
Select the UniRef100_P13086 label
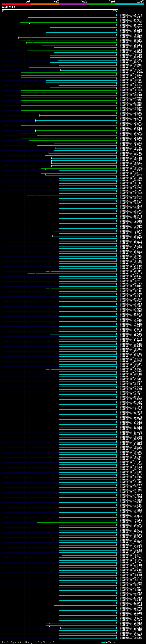(131, 110)
